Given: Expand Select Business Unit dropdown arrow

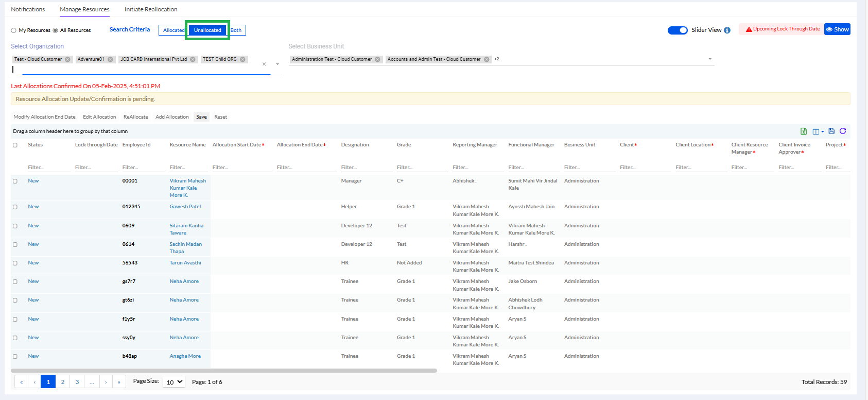Looking at the screenshot, I should (x=710, y=59).
